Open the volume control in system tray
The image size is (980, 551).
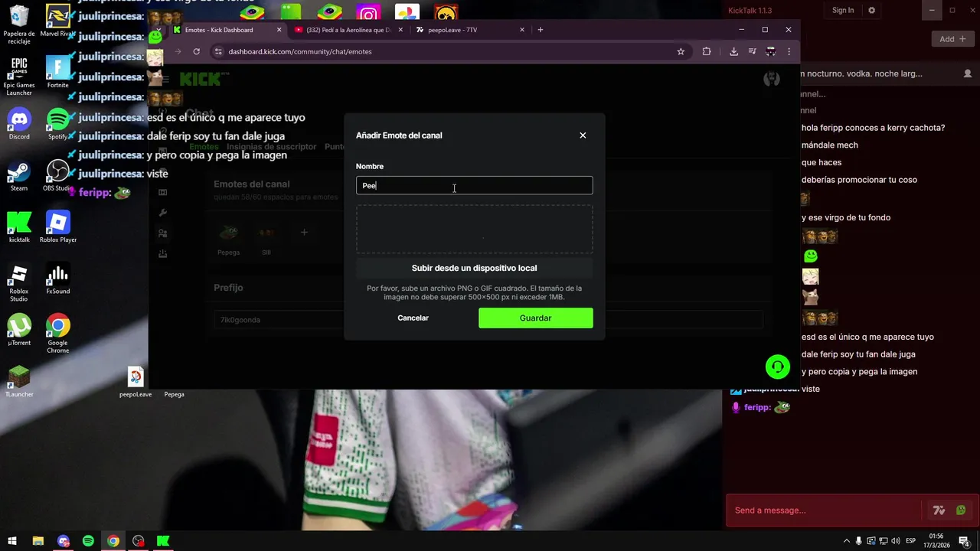tap(895, 541)
